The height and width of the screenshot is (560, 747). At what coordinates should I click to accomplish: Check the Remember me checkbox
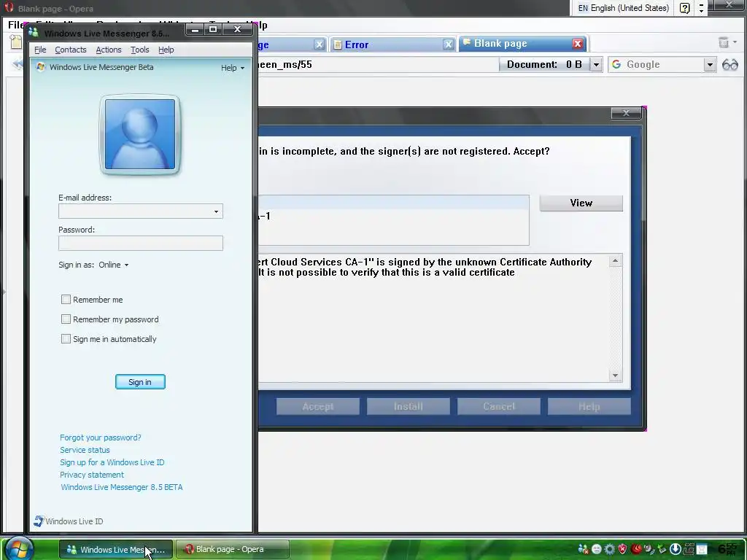point(66,299)
